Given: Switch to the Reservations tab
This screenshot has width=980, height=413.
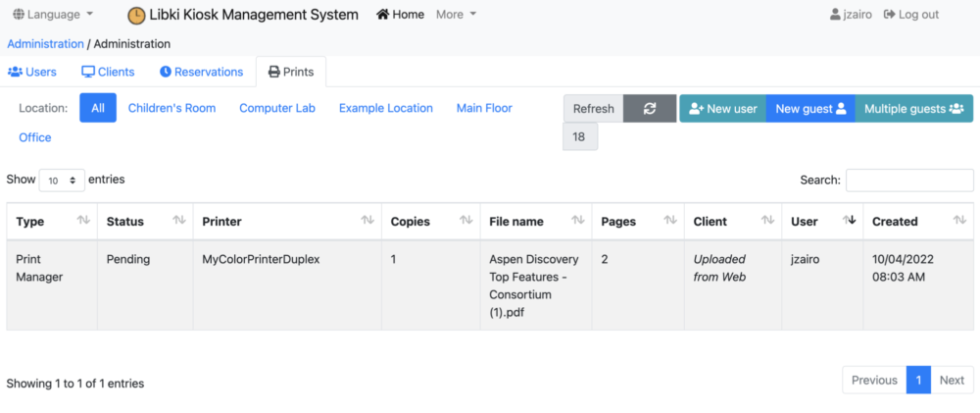Looking at the screenshot, I should coord(201,72).
